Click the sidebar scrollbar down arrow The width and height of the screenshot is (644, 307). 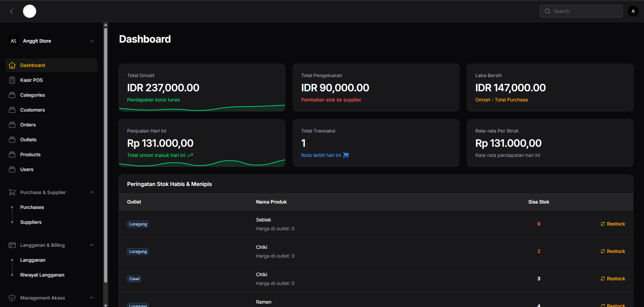coord(105,305)
